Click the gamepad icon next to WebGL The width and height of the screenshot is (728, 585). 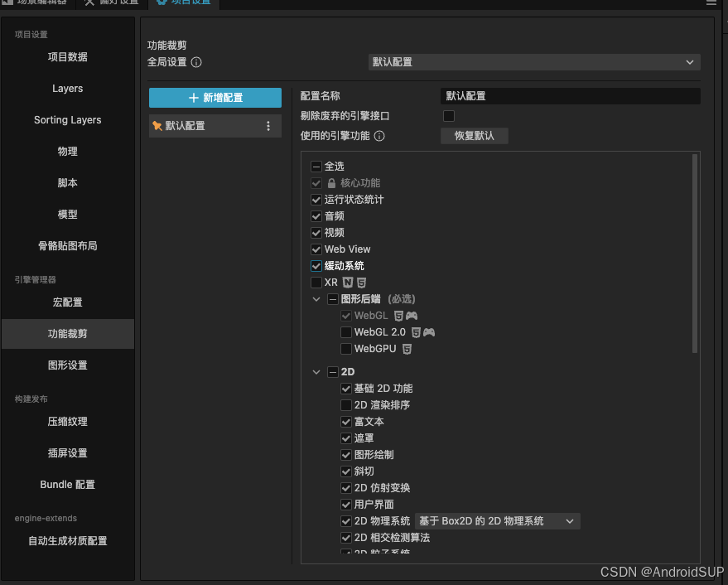coord(413,316)
